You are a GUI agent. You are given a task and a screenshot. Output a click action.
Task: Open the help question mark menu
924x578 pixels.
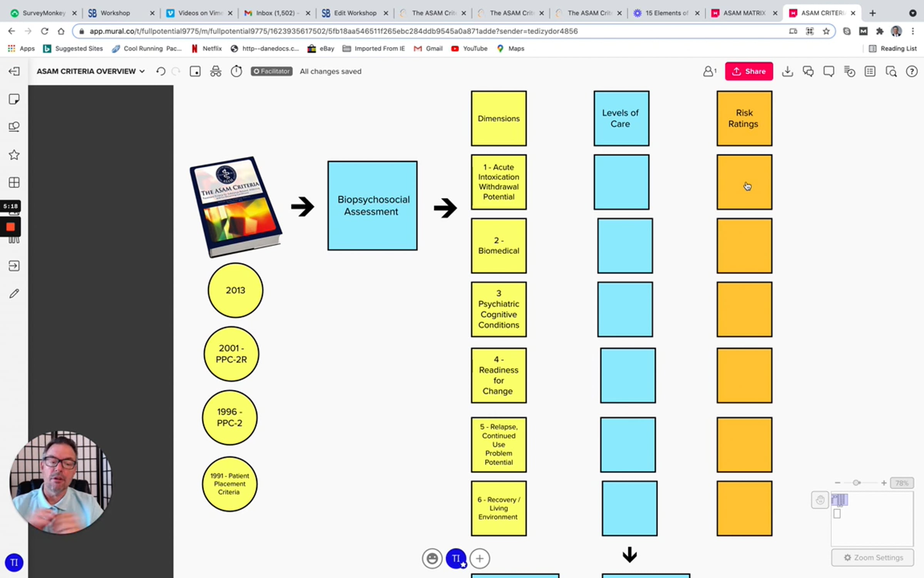coord(911,71)
